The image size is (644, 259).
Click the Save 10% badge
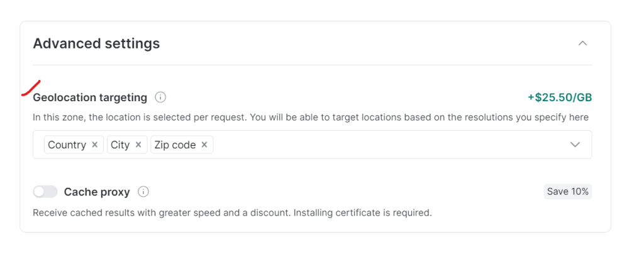point(567,192)
